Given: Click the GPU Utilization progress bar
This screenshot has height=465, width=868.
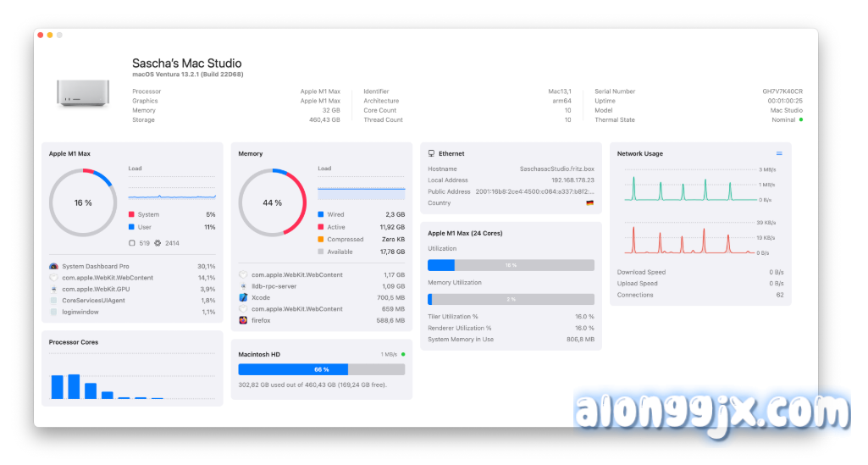Looking at the screenshot, I should (x=511, y=265).
